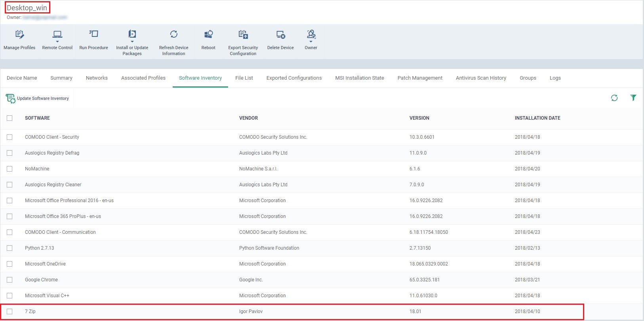Tick COMODO Client - Communication checkbox
This screenshot has width=644, height=321.
pyautogui.click(x=10, y=232)
